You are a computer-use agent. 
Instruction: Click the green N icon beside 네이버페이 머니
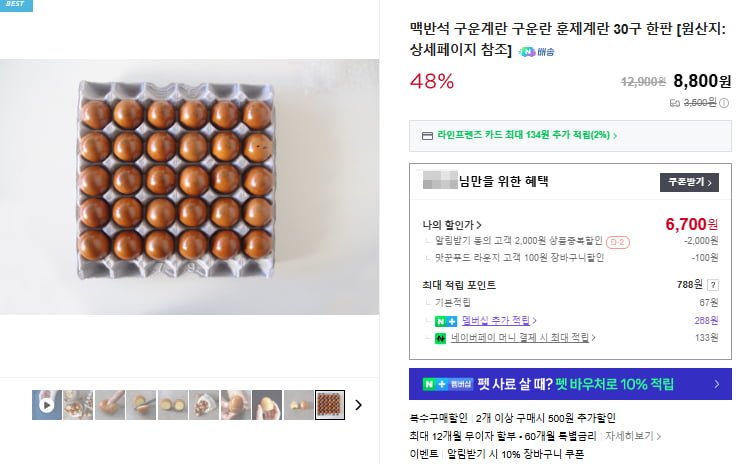(440, 338)
